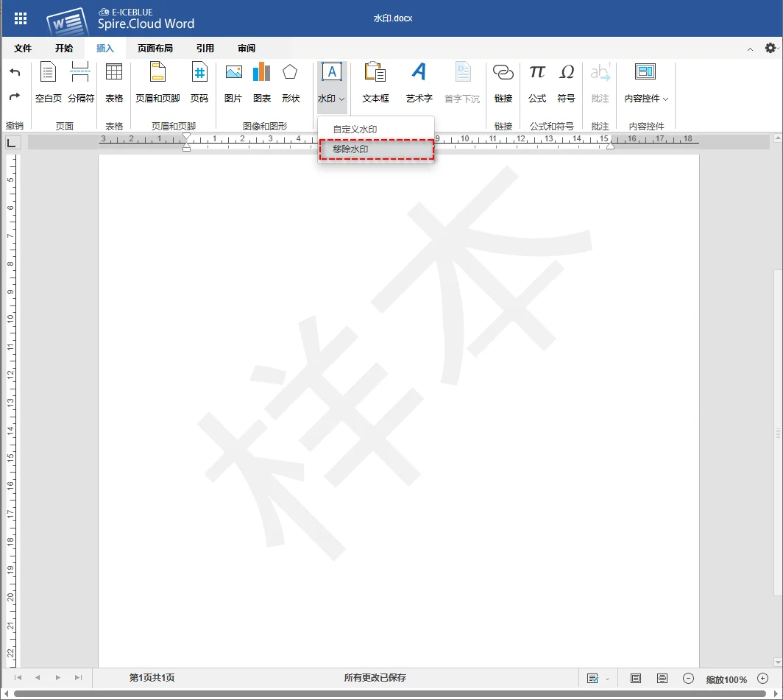The height and width of the screenshot is (700, 783).
Task: Insert a blank page (空白页)
Action: (x=49, y=82)
